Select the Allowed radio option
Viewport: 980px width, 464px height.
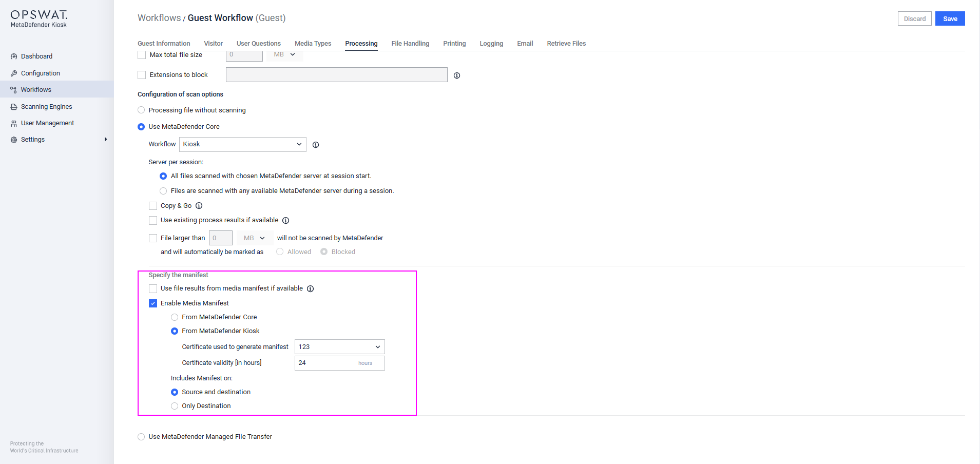280,252
